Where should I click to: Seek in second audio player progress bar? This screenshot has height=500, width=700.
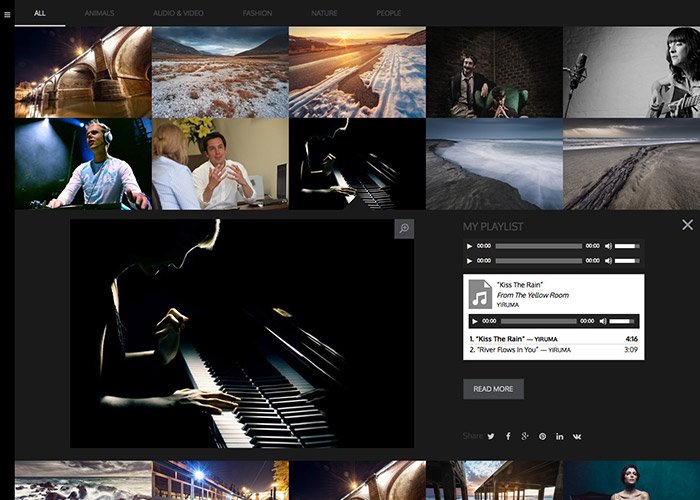[x=538, y=261]
